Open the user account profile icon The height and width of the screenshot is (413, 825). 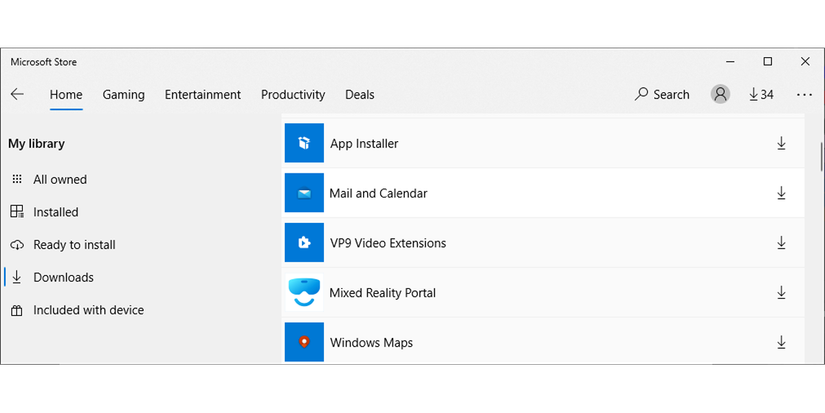click(720, 94)
